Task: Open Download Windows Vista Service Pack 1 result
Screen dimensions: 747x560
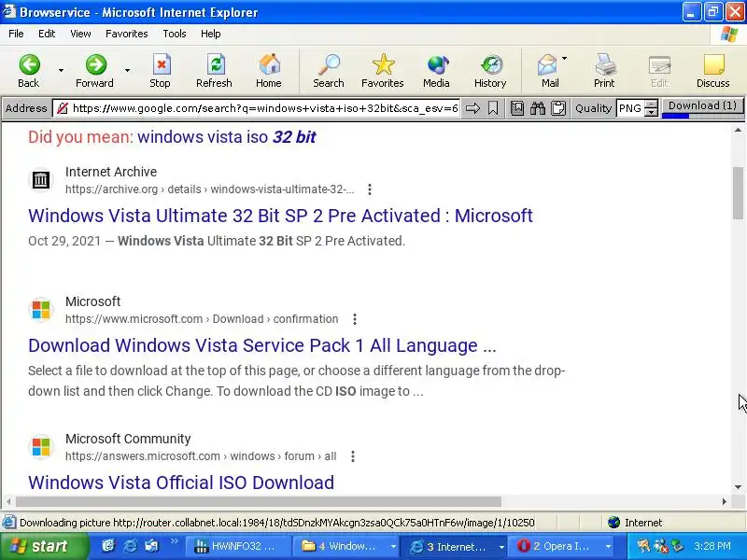Action: point(262,345)
